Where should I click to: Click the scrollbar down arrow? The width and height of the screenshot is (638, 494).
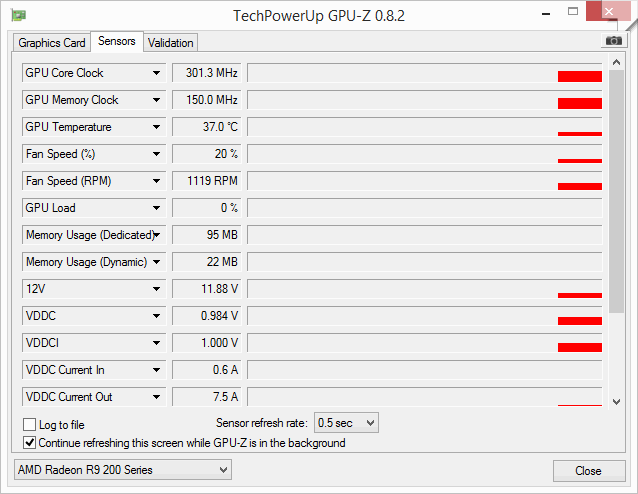pos(616,402)
